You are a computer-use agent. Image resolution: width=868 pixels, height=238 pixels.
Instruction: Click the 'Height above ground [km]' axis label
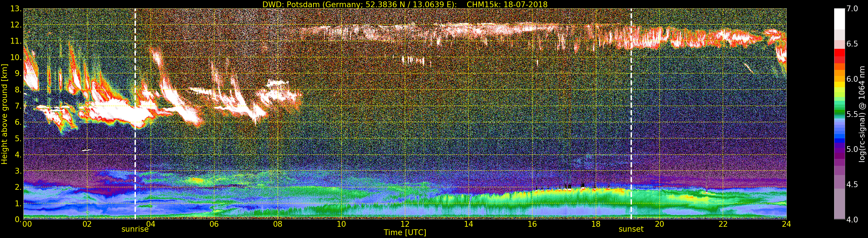click(4, 114)
